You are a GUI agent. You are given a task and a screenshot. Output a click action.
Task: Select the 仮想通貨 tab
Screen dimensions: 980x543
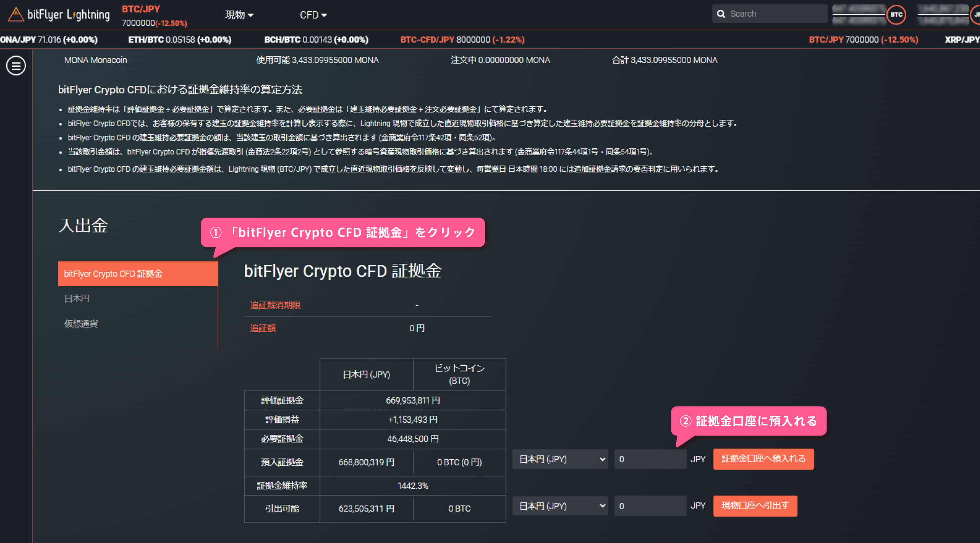coord(81,324)
